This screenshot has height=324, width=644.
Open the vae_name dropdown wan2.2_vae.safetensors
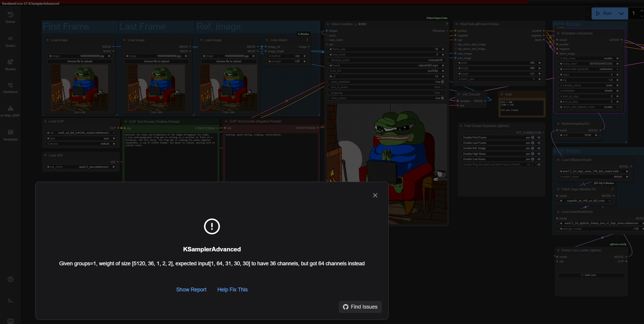click(81, 167)
